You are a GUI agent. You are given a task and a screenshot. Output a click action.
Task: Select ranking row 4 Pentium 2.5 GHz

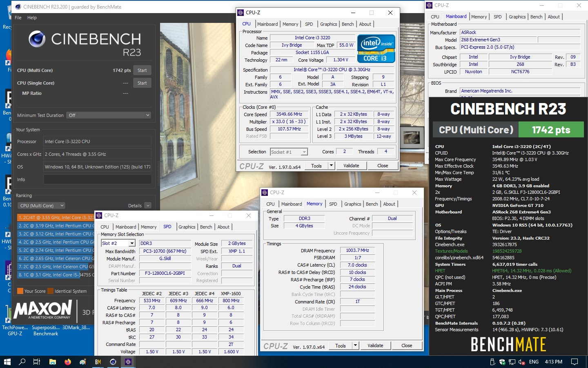pos(56,242)
